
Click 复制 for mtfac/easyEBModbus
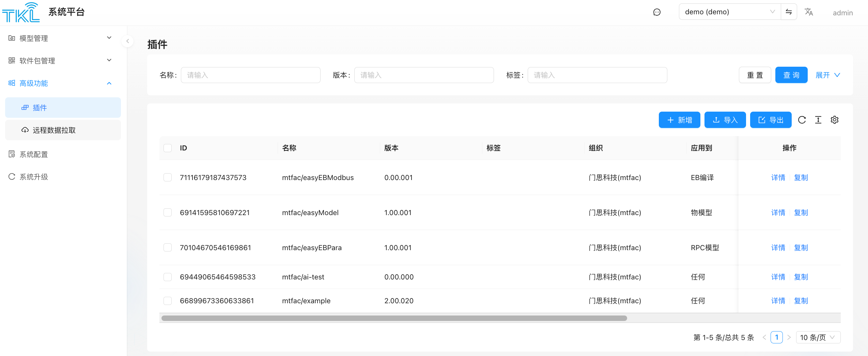point(801,177)
